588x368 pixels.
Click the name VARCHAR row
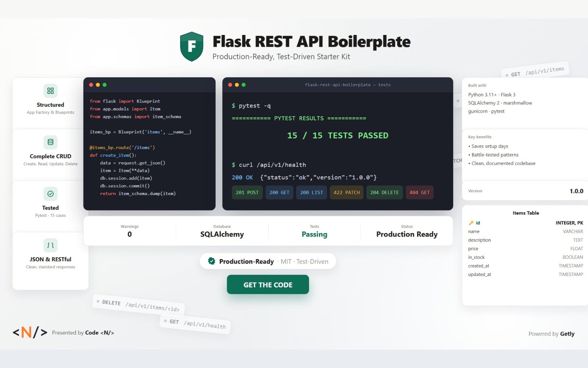point(526,231)
